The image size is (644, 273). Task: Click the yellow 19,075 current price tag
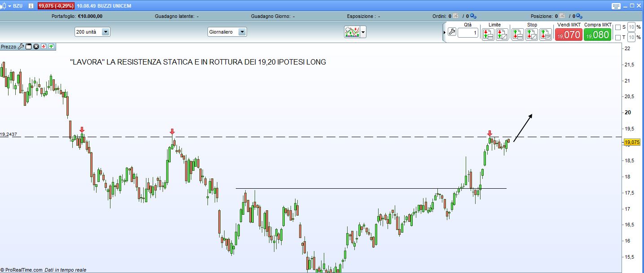[x=631, y=143]
